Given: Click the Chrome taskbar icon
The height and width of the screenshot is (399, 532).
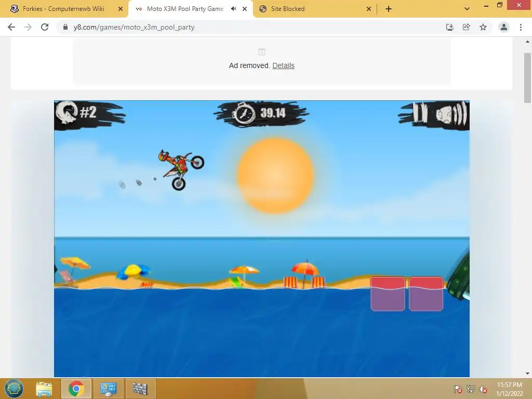Looking at the screenshot, I should [76, 389].
